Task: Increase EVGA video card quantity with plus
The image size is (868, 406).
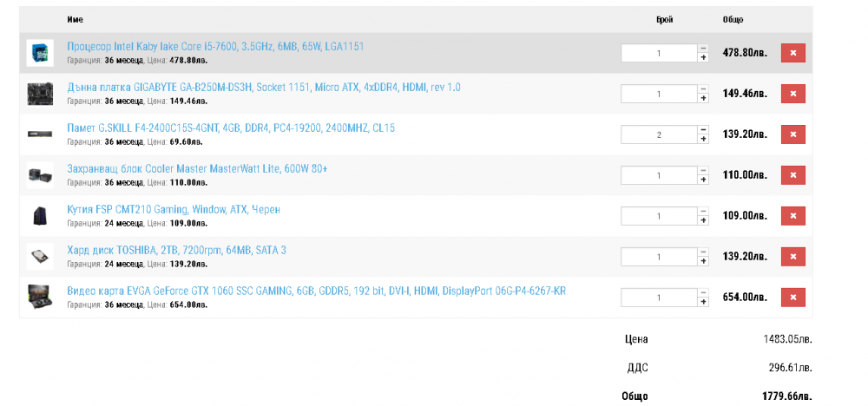Action: pyautogui.click(x=704, y=302)
